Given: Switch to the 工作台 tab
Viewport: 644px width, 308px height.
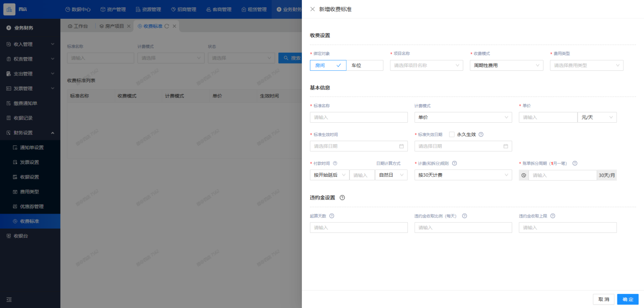Looking at the screenshot, I should (x=78, y=26).
